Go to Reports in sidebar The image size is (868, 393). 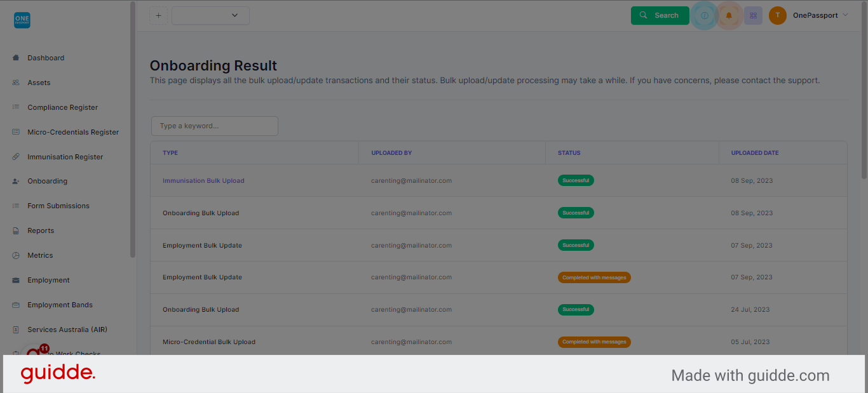(x=41, y=230)
